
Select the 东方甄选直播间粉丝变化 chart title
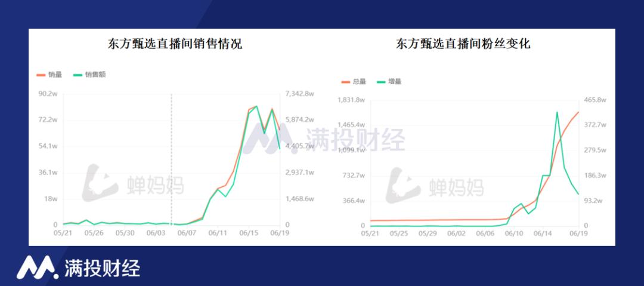pyautogui.click(x=463, y=43)
